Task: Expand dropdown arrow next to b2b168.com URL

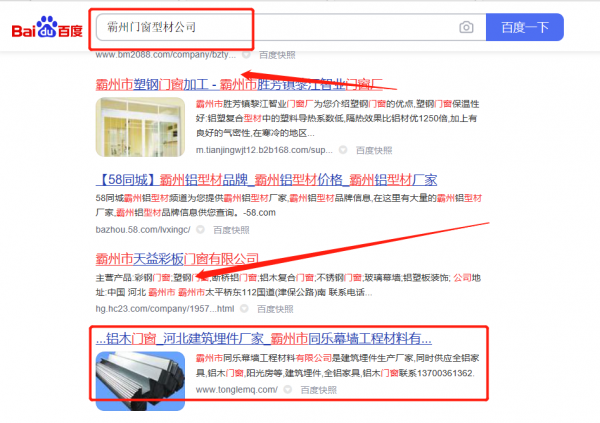Action: 343,150
